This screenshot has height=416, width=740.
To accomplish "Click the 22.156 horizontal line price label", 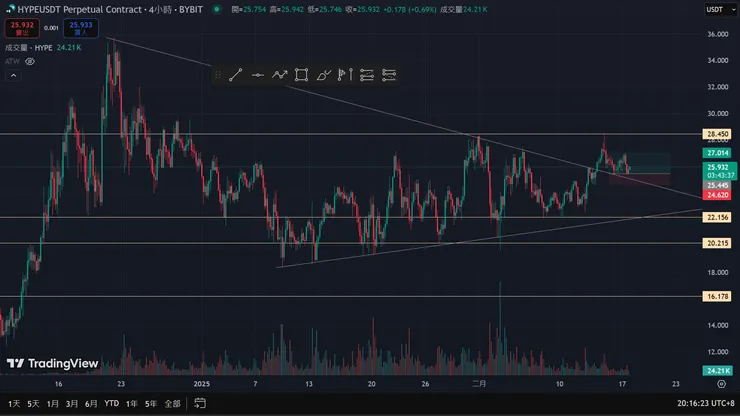I will click(717, 217).
